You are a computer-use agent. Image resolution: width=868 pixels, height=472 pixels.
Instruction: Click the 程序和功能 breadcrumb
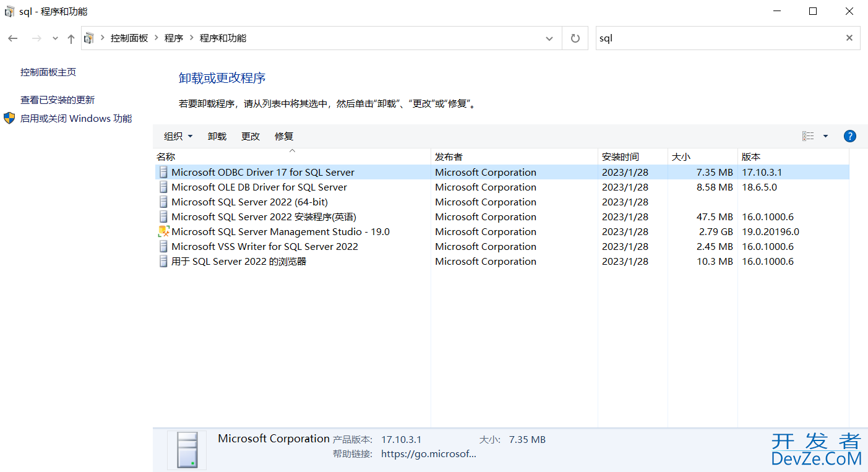tap(223, 38)
